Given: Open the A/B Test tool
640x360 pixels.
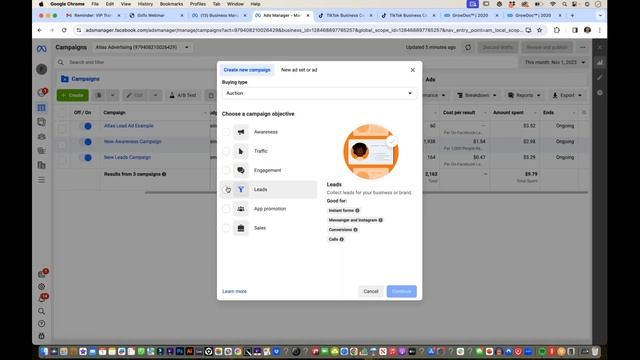Looking at the screenshot, I should click(x=182, y=95).
